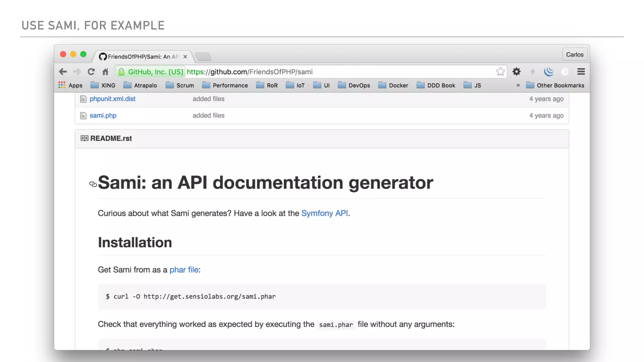Screen dimensions: 644x362
Task: Click the browser back arrow
Action: [x=63, y=72]
